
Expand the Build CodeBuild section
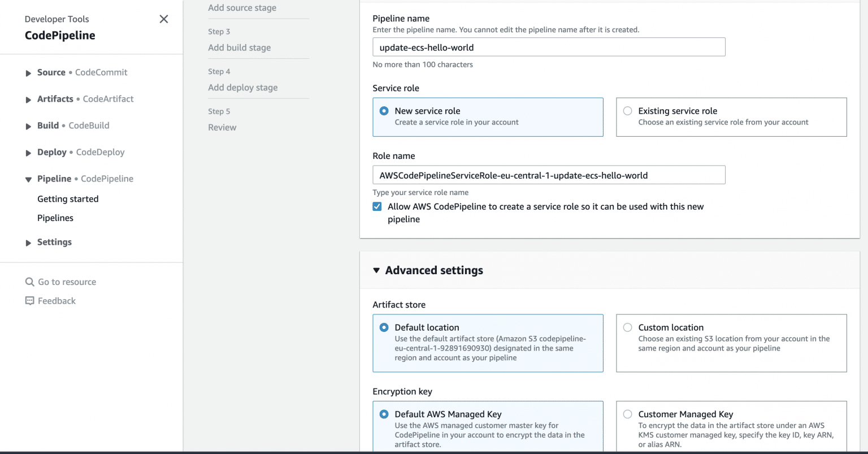28,126
